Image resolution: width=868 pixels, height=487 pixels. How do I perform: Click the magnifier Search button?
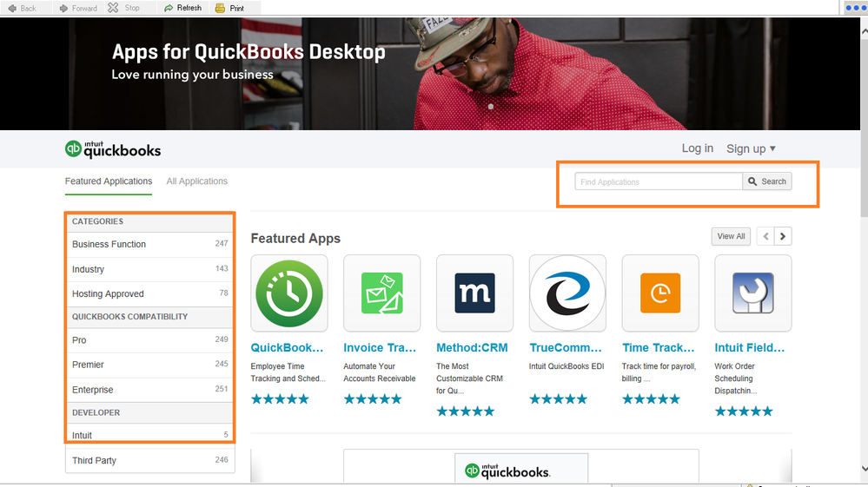point(767,181)
